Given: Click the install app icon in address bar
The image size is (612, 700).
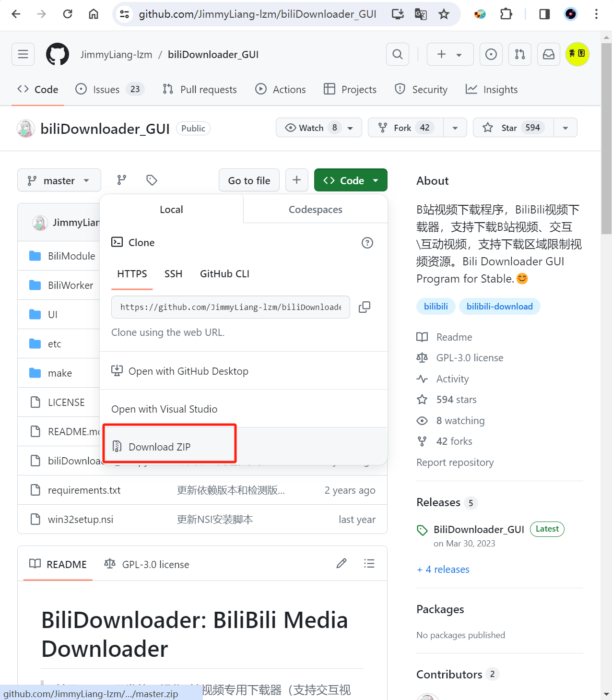Looking at the screenshot, I should [x=398, y=14].
